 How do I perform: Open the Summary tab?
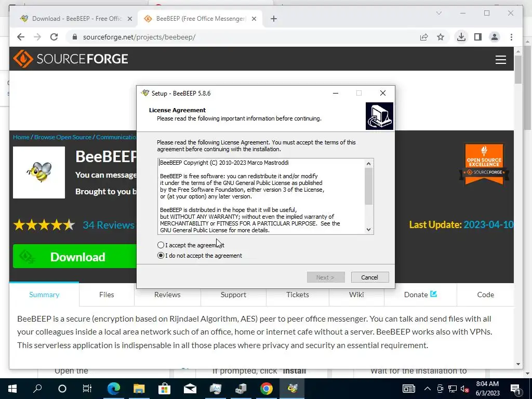click(x=44, y=295)
